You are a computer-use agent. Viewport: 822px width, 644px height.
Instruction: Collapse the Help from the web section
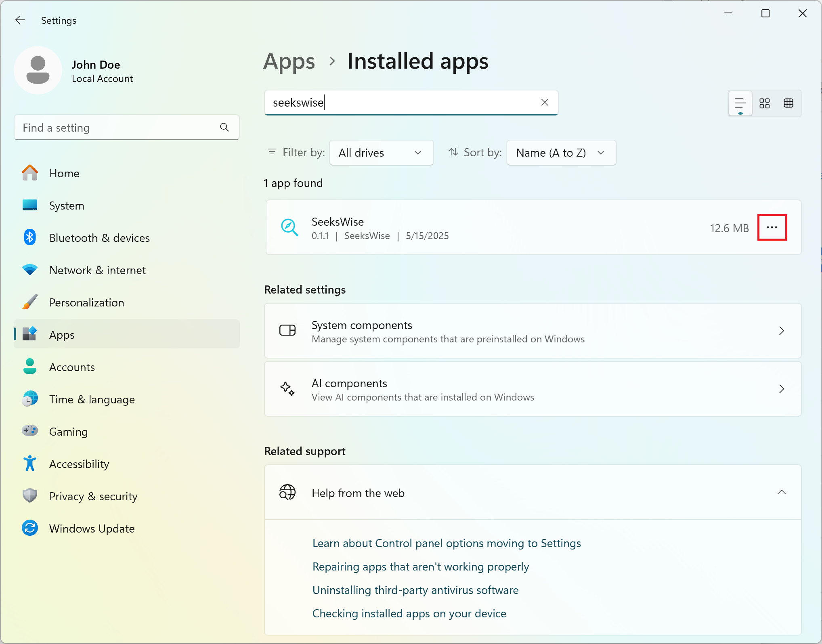pyautogui.click(x=782, y=493)
